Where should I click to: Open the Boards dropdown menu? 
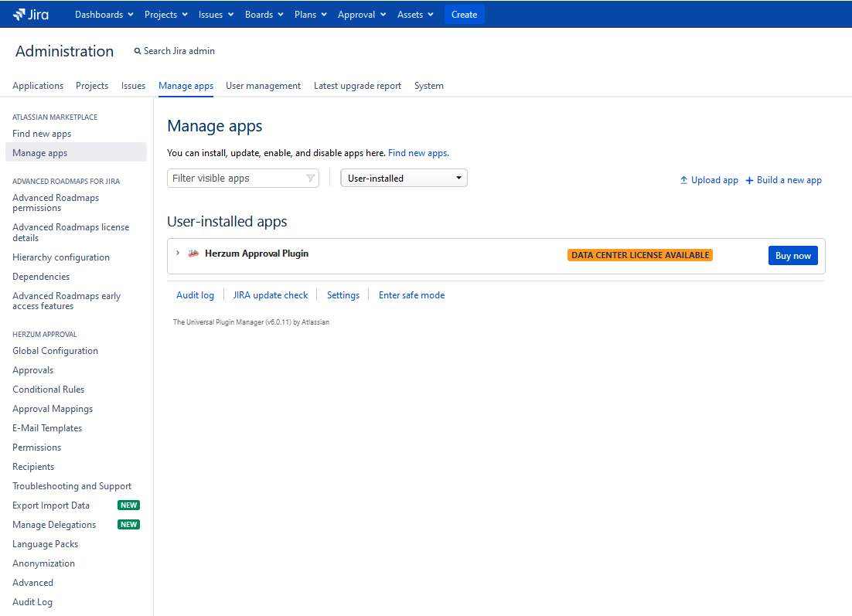point(264,15)
